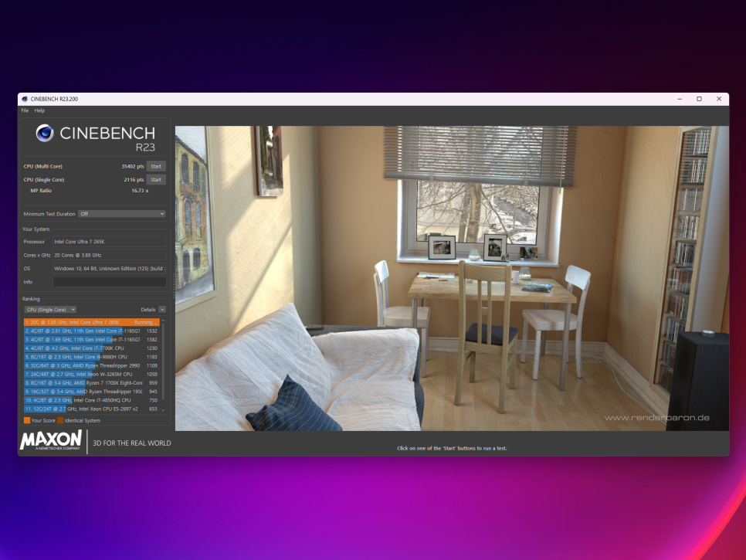Click the Info input field
746x560 pixels.
point(110,282)
